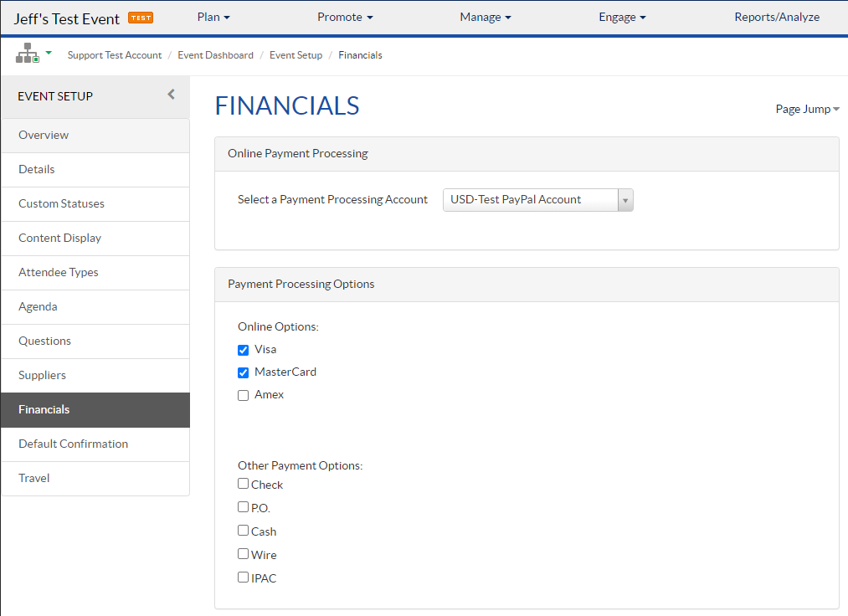This screenshot has height=616, width=848.
Task: Uncheck the Visa checkbox
Action: click(244, 350)
